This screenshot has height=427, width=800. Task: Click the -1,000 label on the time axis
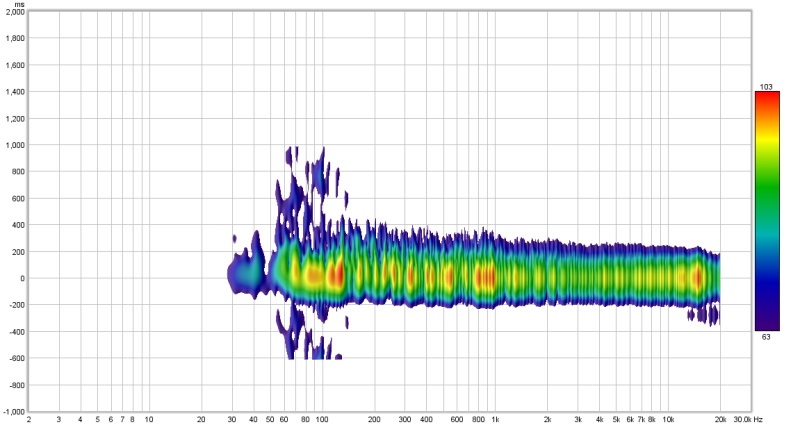tap(14, 411)
